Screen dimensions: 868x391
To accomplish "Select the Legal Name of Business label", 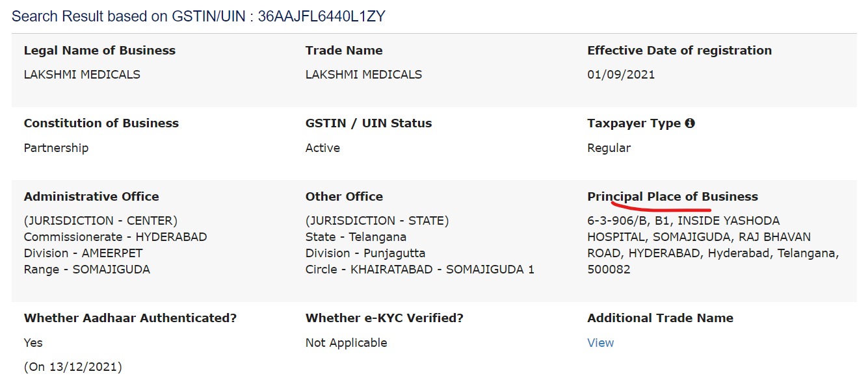I will tap(99, 51).
